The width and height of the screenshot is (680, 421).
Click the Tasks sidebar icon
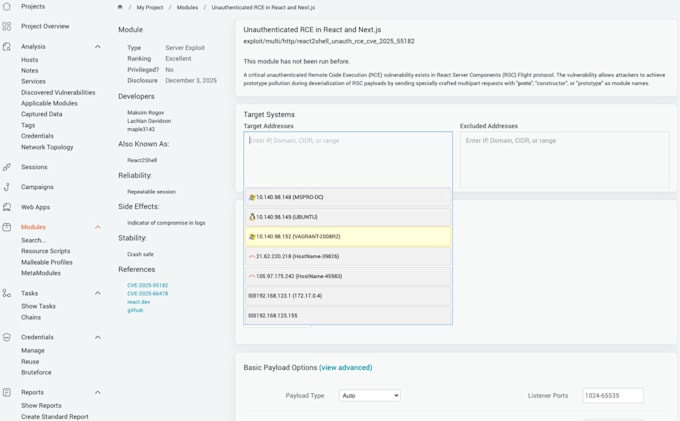pyautogui.click(x=7, y=294)
